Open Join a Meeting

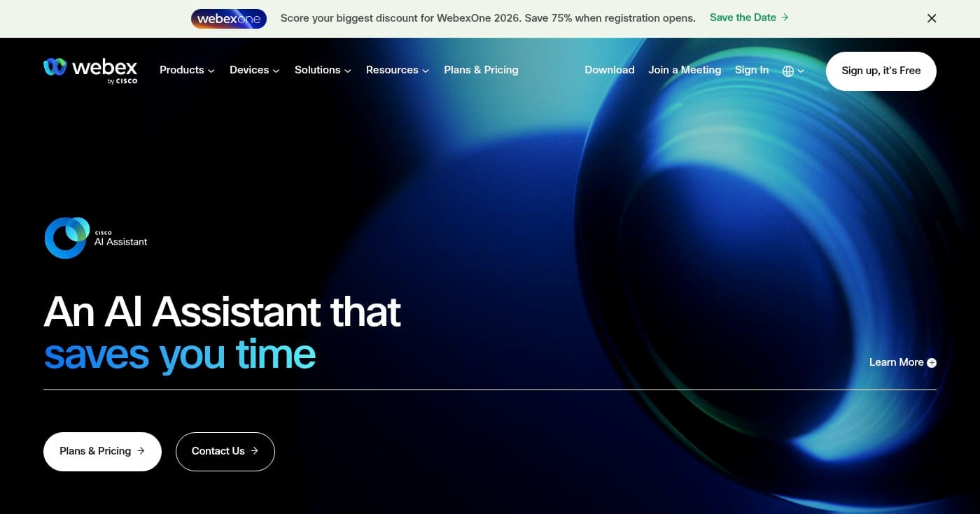tap(685, 70)
